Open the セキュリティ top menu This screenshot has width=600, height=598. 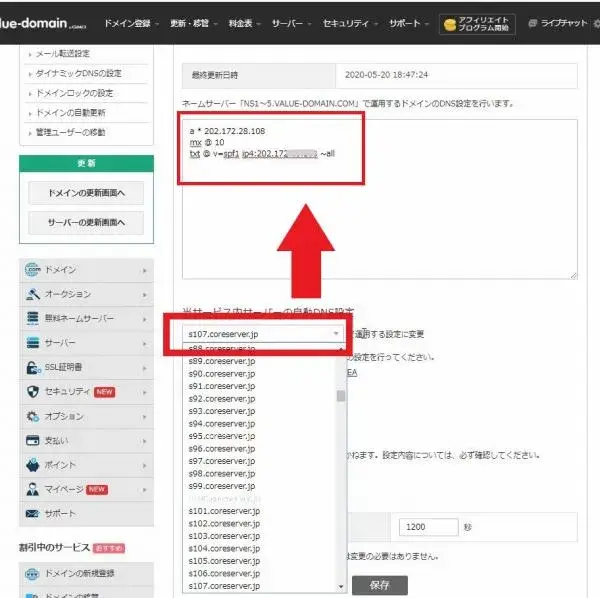coord(350,24)
